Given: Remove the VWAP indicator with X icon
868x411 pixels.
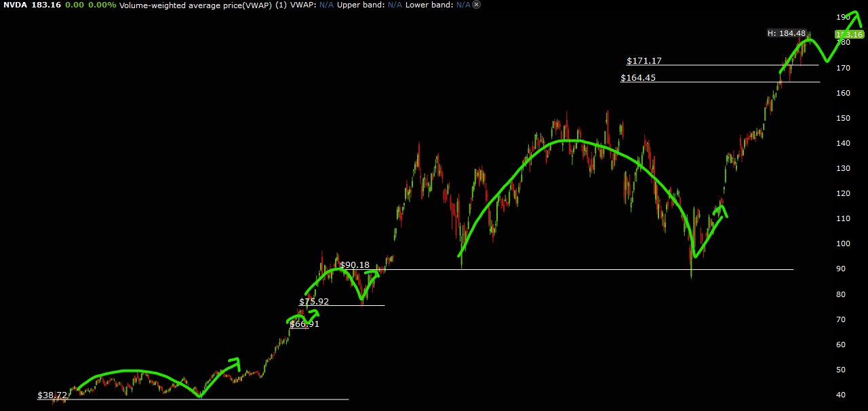Looking at the screenshot, I should click(x=476, y=5).
